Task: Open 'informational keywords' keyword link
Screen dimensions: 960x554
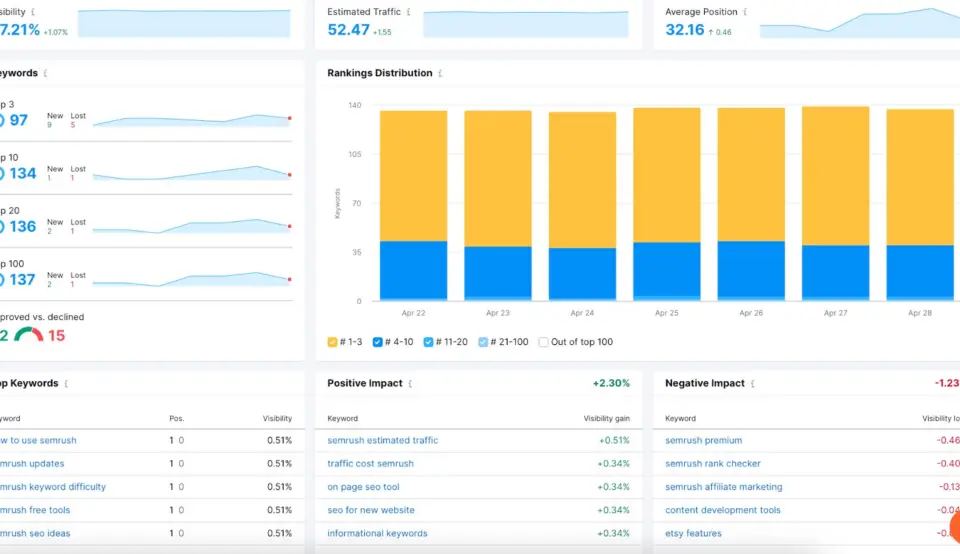Action: pos(377,533)
